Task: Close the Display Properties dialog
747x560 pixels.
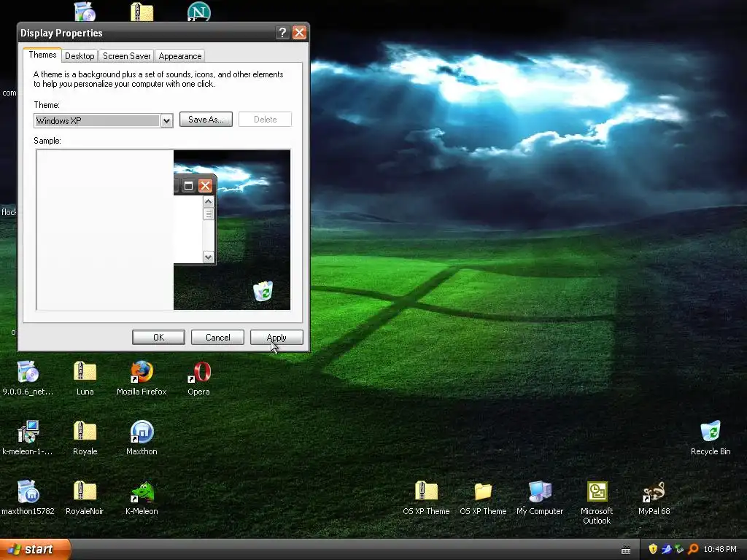Action: pyautogui.click(x=299, y=32)
